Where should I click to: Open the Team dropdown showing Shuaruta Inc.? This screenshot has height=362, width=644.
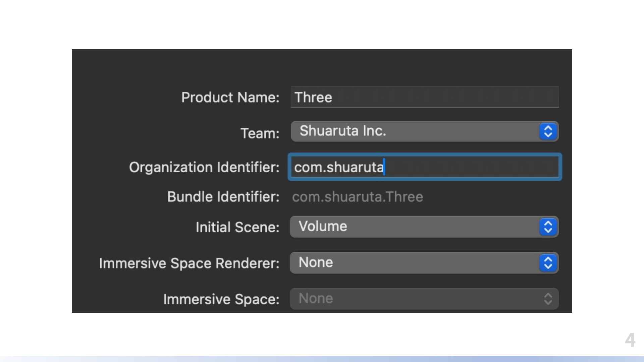(425, 131)
